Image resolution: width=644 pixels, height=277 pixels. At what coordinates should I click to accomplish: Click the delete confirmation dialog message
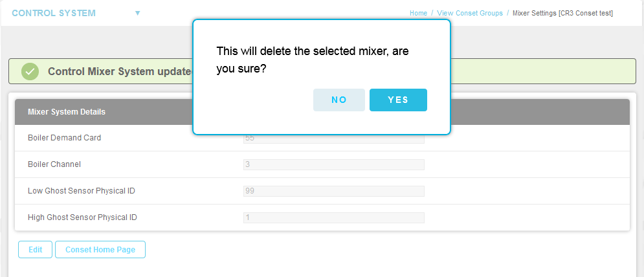[312, 60]
